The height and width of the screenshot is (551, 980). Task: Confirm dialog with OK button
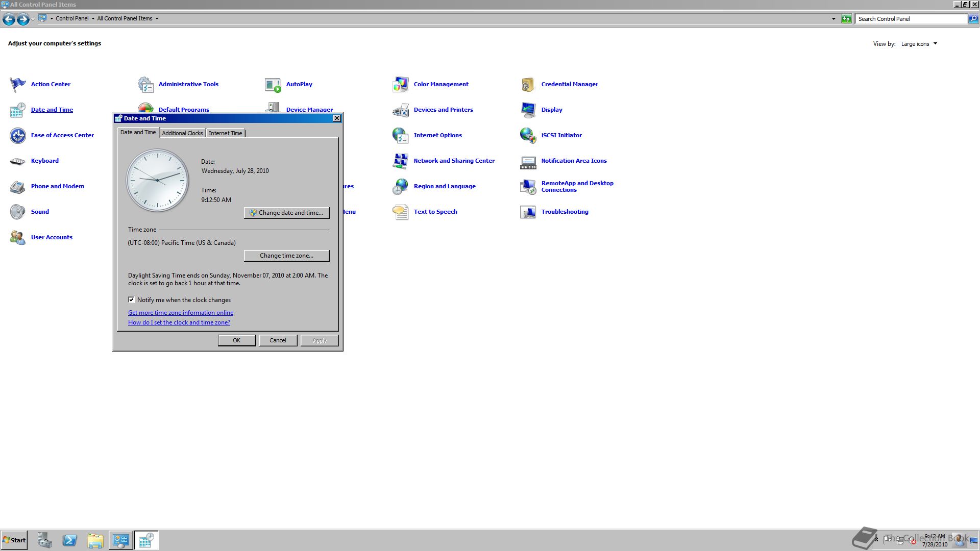coord(237,340)
